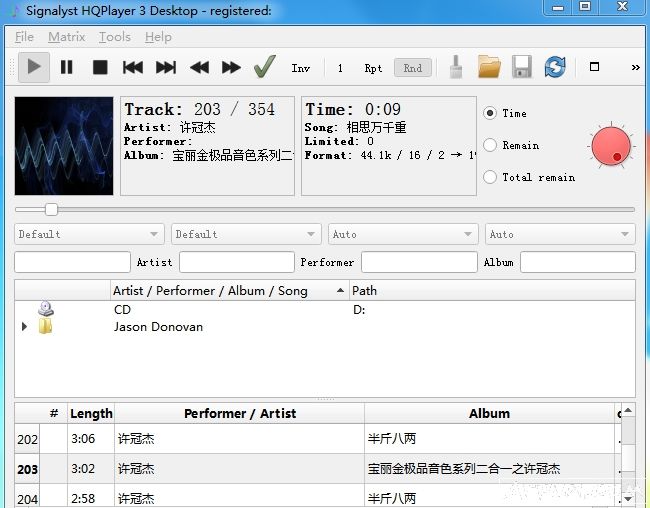Click the small window square toolbar icon
This screenshot has width=650, height=508.
(x=594, y=67)
